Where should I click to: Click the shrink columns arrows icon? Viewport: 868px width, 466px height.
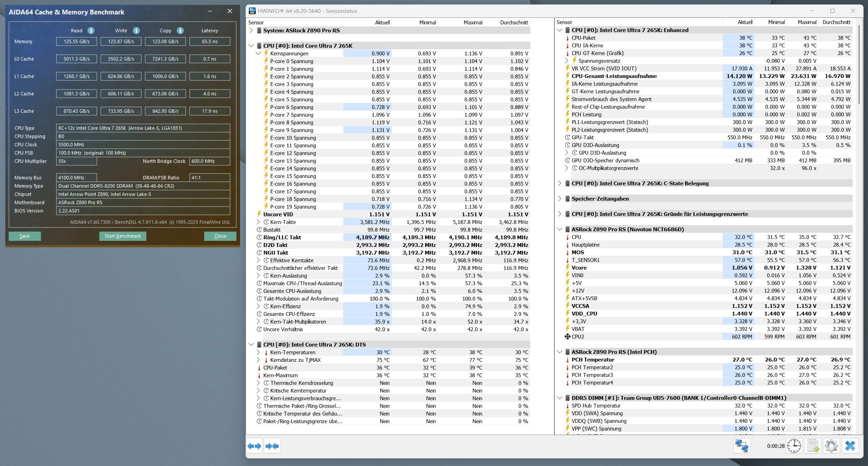(272, 446)
